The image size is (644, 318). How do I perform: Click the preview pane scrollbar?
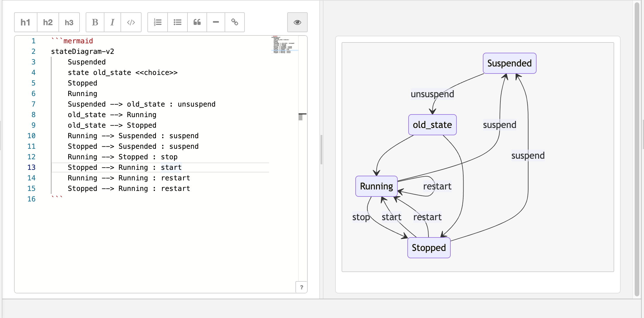tap(637, 149)
